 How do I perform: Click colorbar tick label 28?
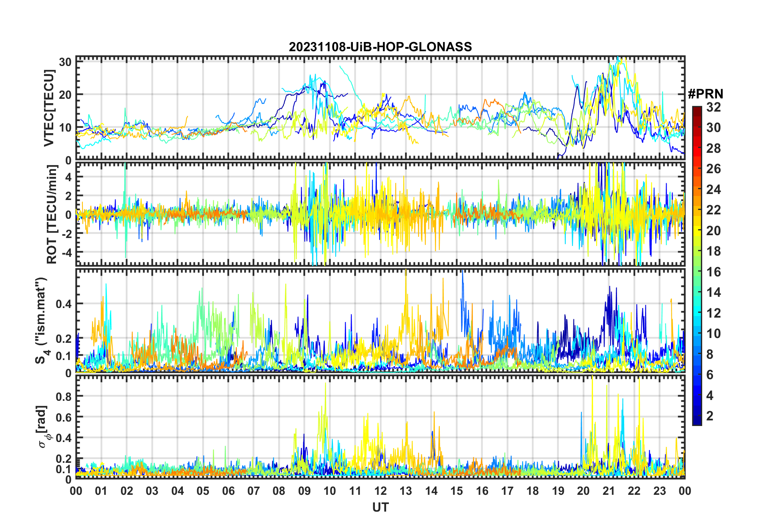click(713, 148)
